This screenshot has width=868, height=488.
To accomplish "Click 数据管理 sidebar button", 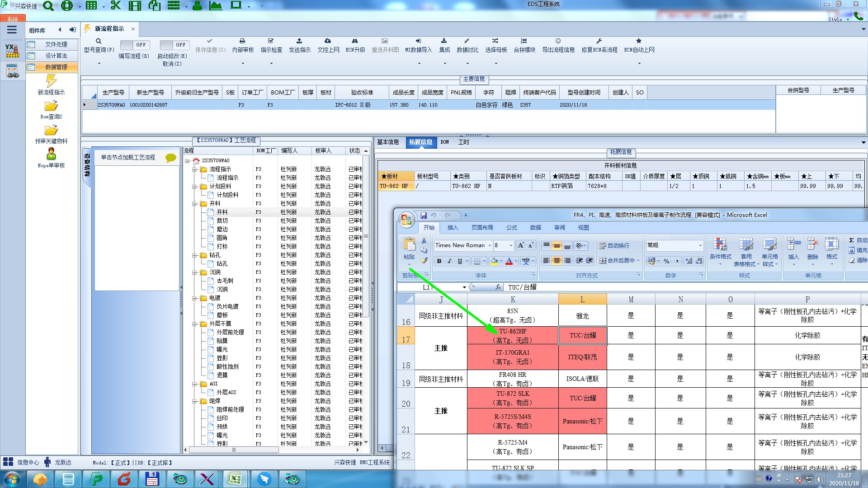I will point(52,67).
